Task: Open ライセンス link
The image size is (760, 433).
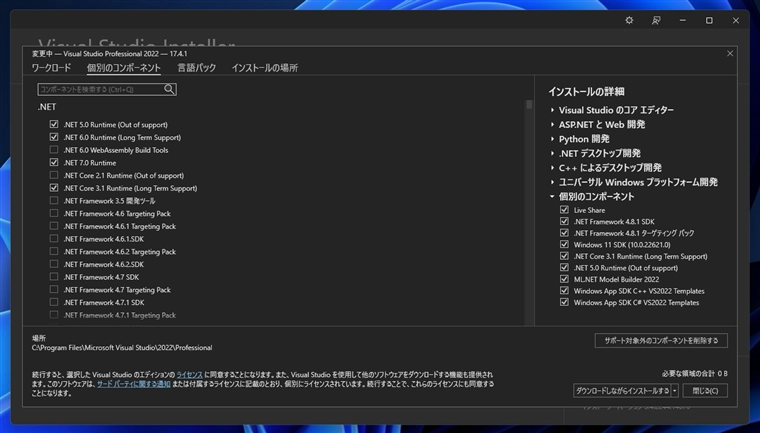Action: point(190,375)
